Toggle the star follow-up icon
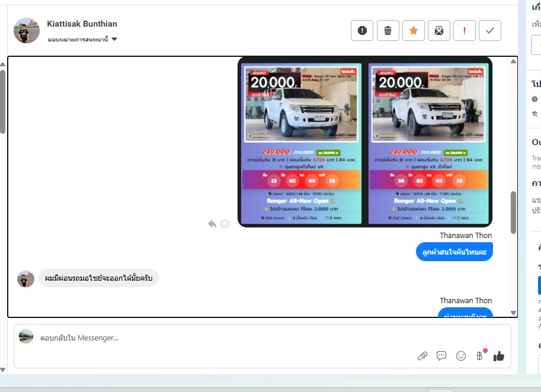Screen dimensions: 541x392 click(414, 31)
